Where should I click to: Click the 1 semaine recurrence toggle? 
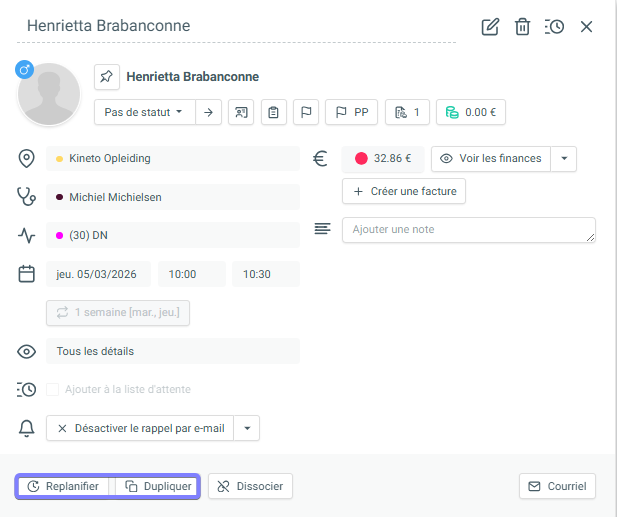pos(118,312)
